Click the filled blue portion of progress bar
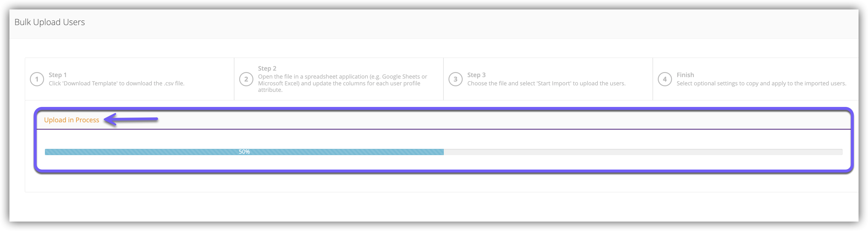This screenshot has height=231, width=868. point(244,152)
